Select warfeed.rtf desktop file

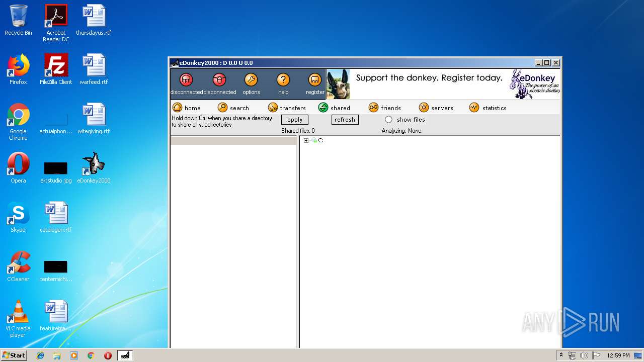click(94, 69)
